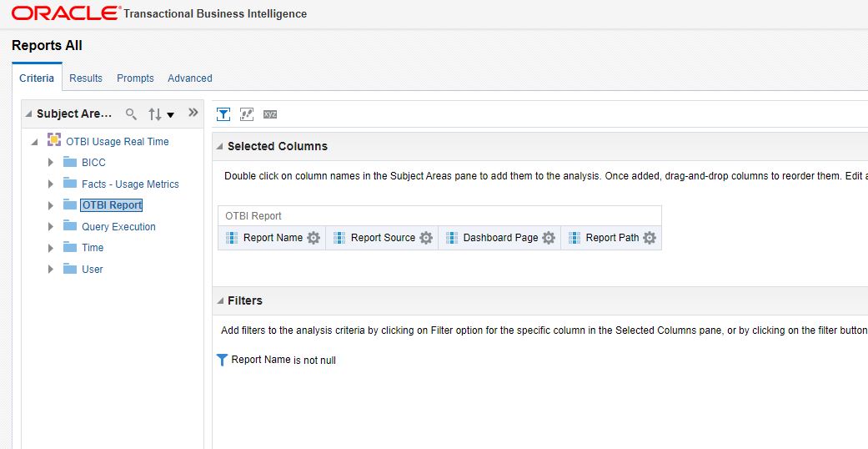Click the Query Execution folder icon
The image size is (868, 449).
coord(70,225)
